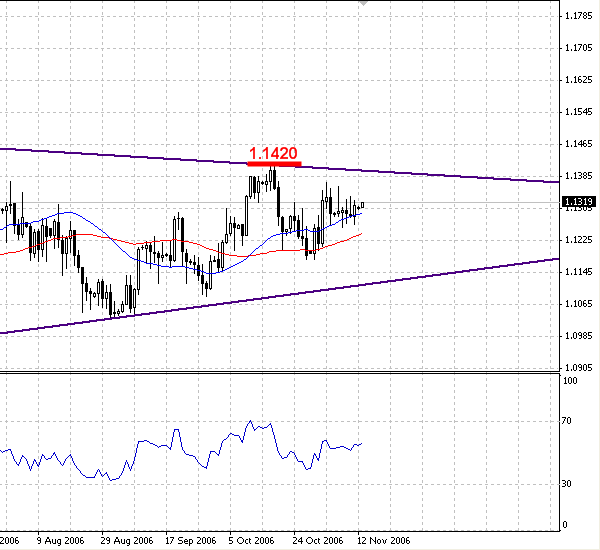Click the 1.1705 price axis label
600x550 pixels.
coord(579,48)
